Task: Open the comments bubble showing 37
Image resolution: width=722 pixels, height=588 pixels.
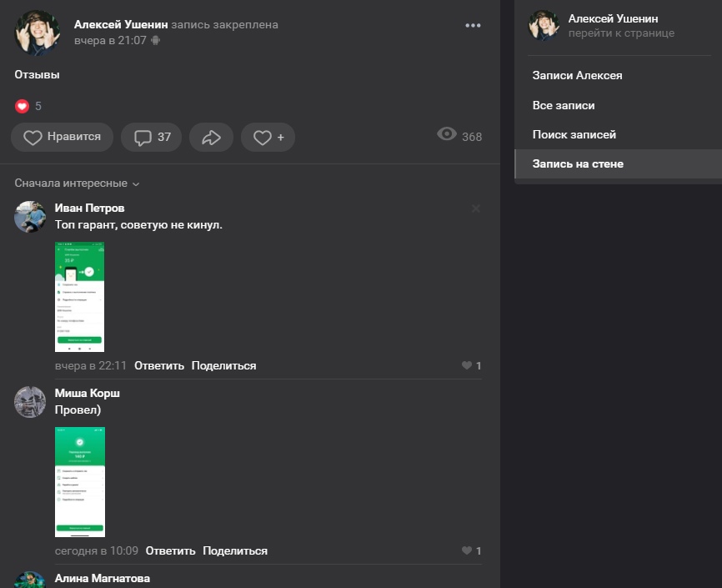Action: click(x=151, y=138)
